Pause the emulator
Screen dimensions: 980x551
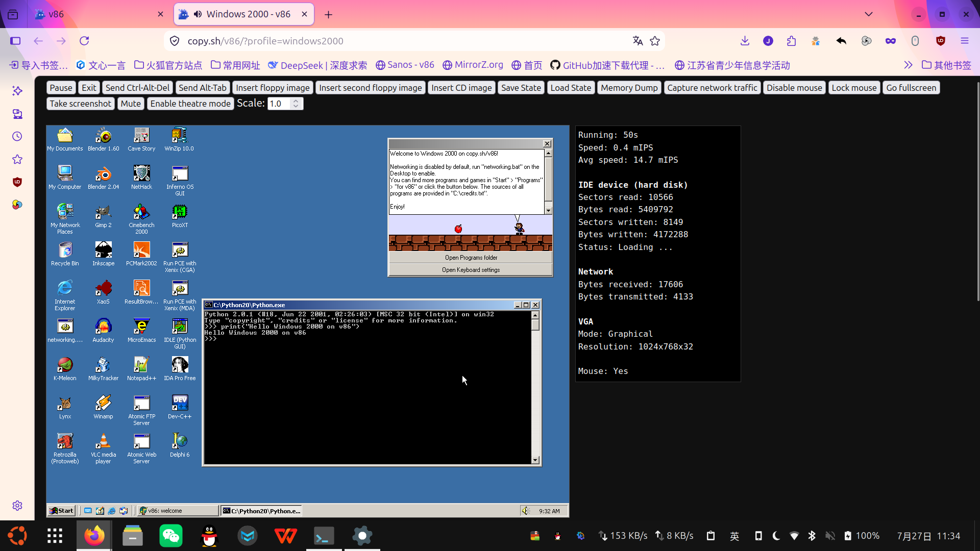coord(61,88)
